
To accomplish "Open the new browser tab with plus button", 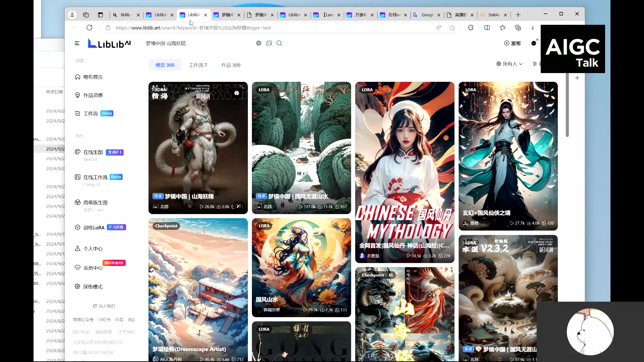I will pos(518,15).
